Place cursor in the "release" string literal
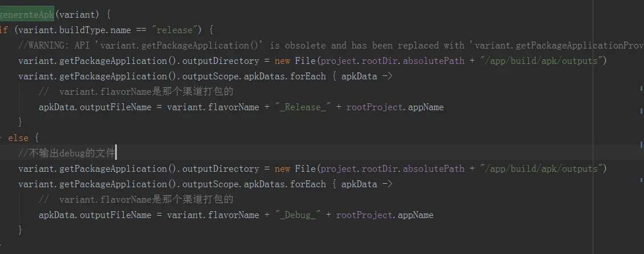Viewport: 644px width, 254px height. point(172,30)
